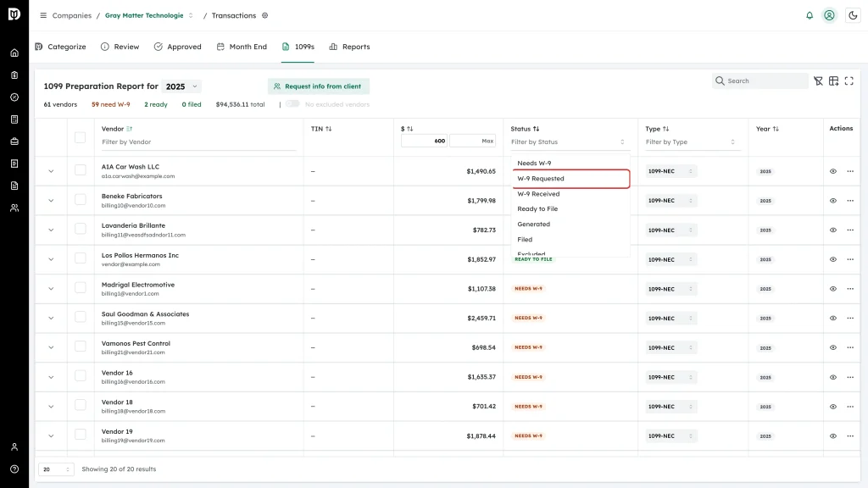Choose Needs W-9 status option
Image resolution: width=868 pixels, height=488 pixels.
pyautogui.click(x=570, y=164)
